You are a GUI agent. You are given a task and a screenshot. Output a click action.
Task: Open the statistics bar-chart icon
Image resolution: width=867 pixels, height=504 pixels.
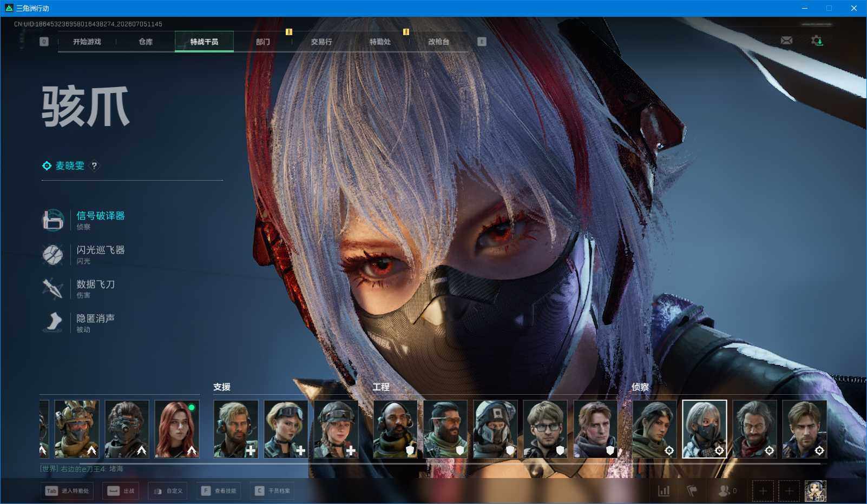click(x=664, y=491)
